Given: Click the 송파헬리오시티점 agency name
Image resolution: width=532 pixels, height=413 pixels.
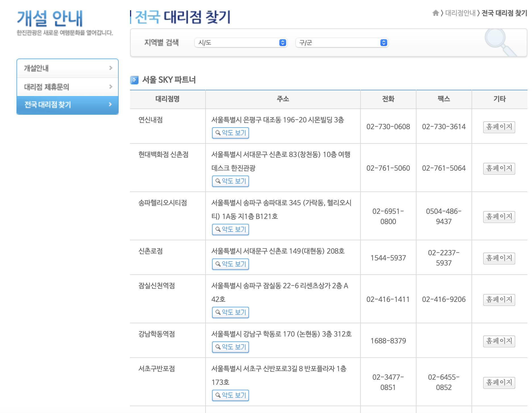Looking at the screenshot, I should coord(163,203).
